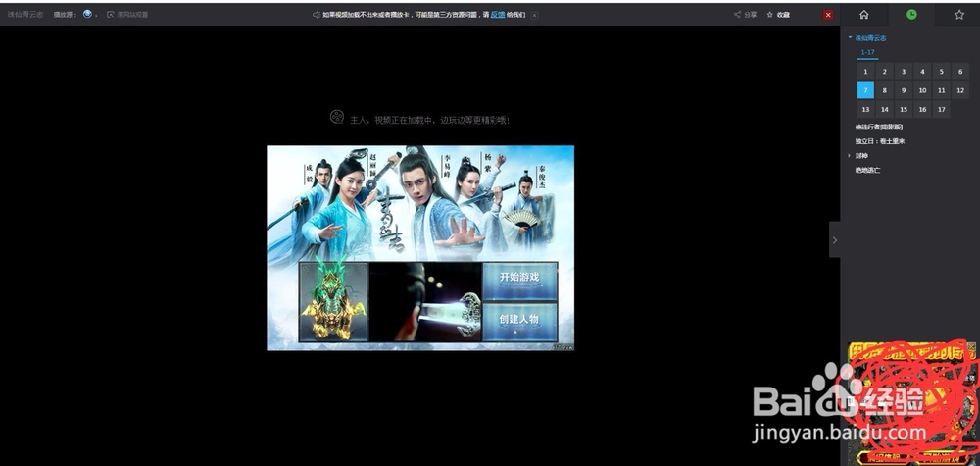The width and height of the screenshot is (980, 466).
Task: Play episode 17
Action: click(941, 110)
